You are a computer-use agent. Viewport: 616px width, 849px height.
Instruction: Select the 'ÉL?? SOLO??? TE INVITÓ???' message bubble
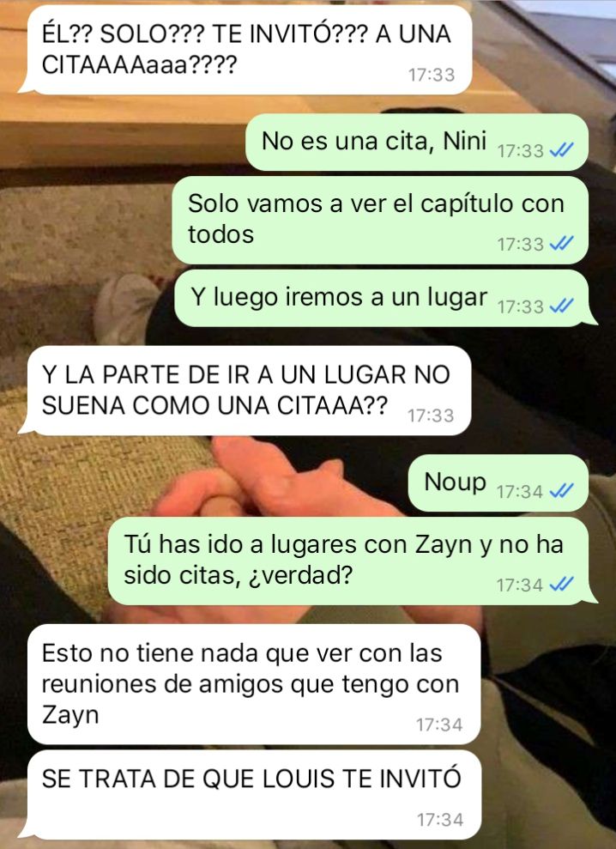point(245,50)
